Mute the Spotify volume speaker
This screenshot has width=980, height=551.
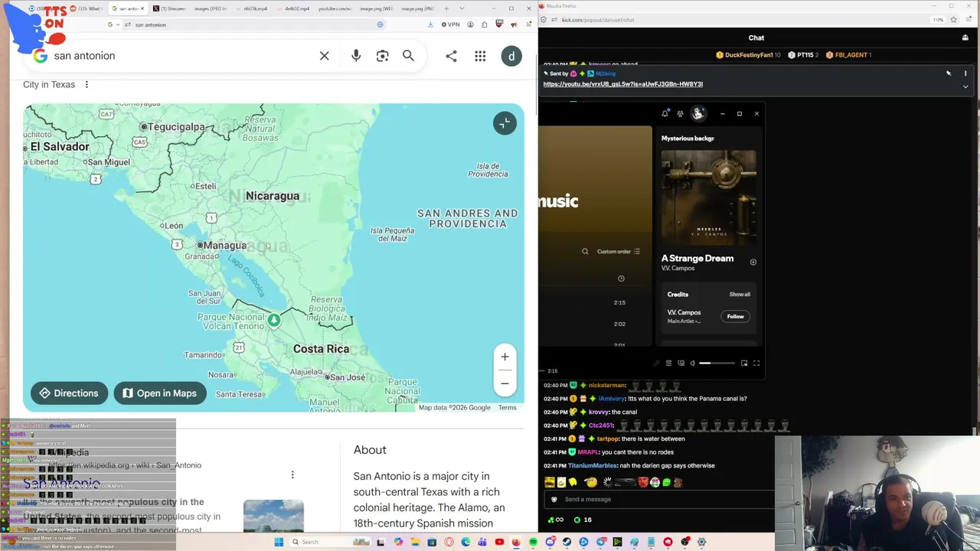tap(692, 364)
